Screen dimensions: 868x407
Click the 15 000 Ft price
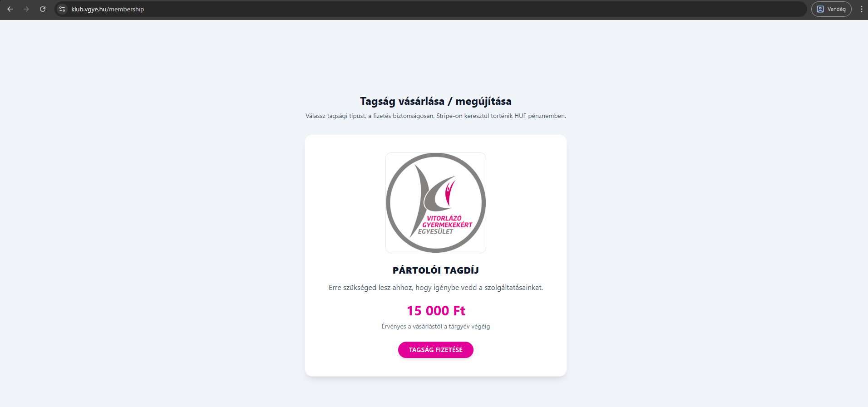(x=436, y=311)
